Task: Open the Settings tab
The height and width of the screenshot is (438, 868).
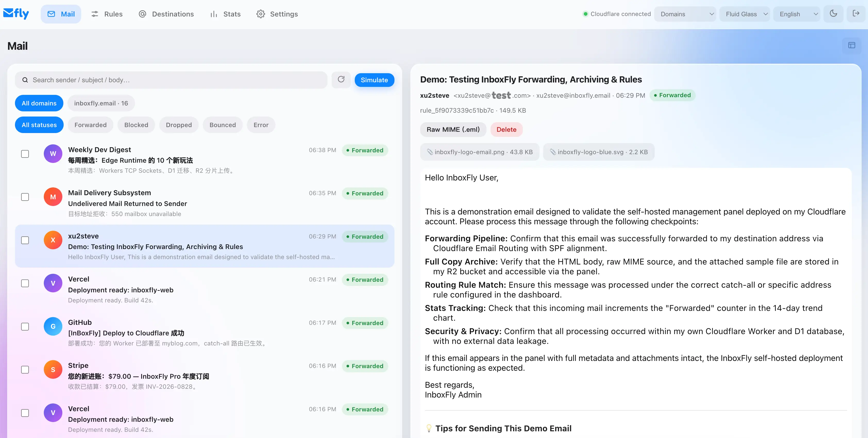Action: click(277, 14)
